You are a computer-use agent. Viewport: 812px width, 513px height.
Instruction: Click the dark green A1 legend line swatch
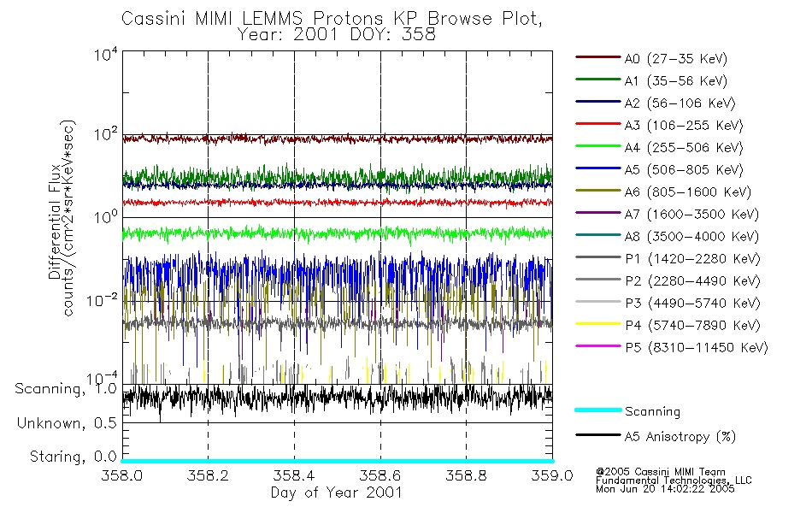[x=598, y=80]
